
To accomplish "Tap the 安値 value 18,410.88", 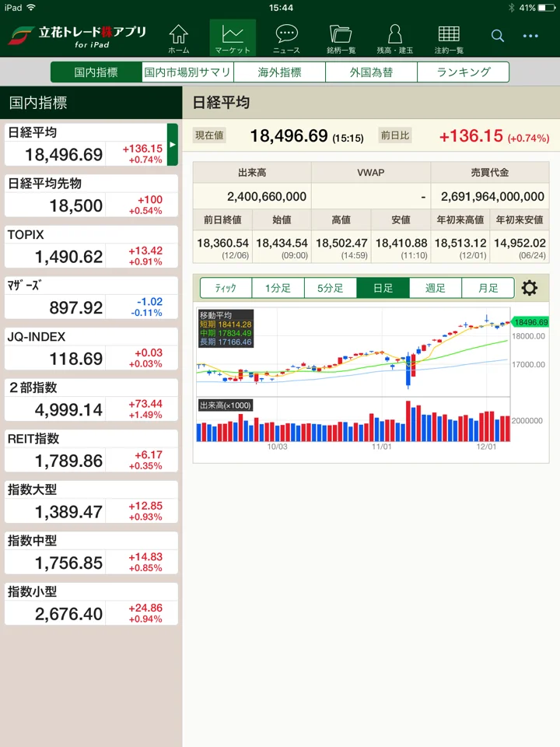I will 401,243.
